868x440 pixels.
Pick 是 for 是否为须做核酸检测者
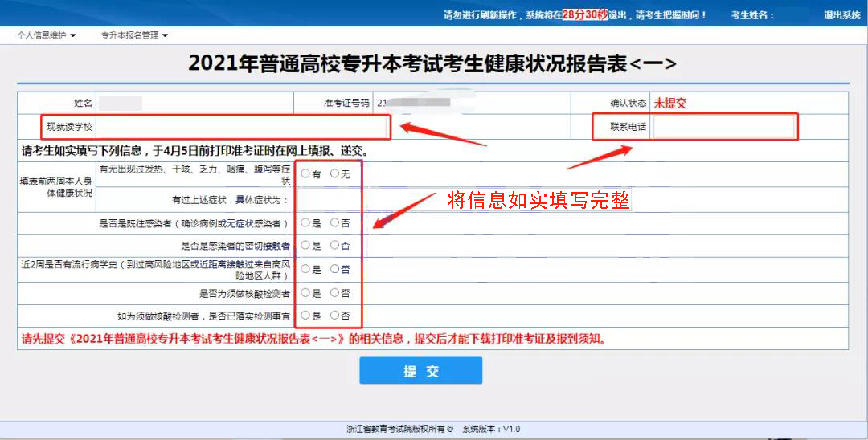(x=305, y=293)
